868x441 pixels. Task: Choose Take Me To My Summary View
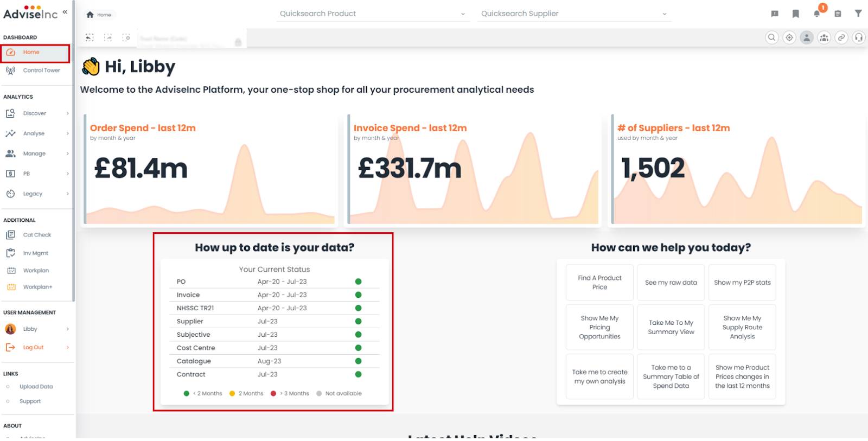(x=671, y=327)
